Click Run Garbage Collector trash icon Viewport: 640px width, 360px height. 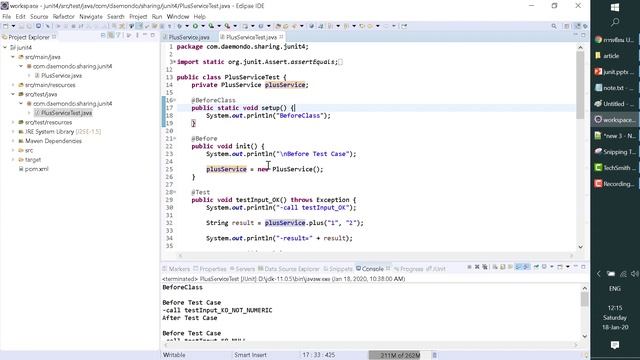pos(435,355)
